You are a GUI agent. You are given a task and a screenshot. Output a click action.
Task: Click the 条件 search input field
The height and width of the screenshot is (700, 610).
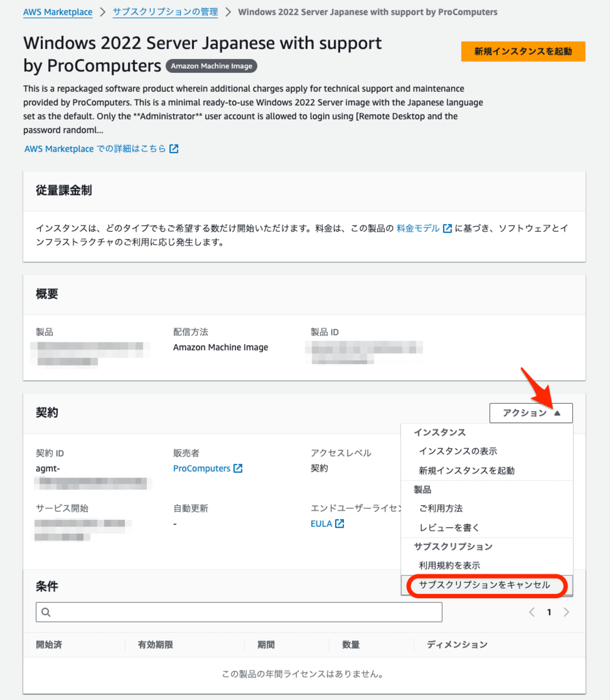pos(239,612)
